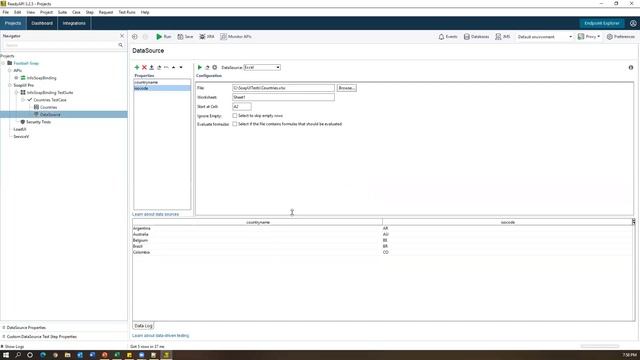Open File Explorer from the taskbar
The height and width of the screenshot is (360, 640).
point(67,355)
